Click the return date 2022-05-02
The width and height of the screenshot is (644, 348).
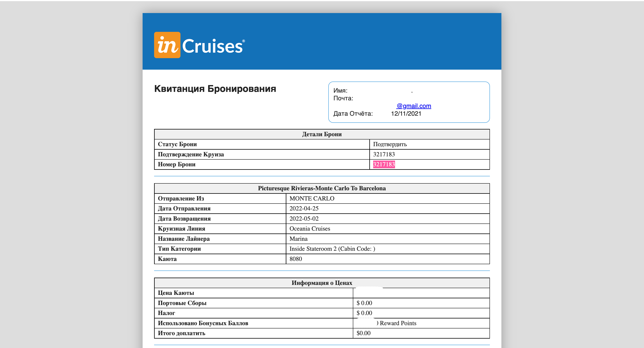pyautogui.click(x=304, y=219)
